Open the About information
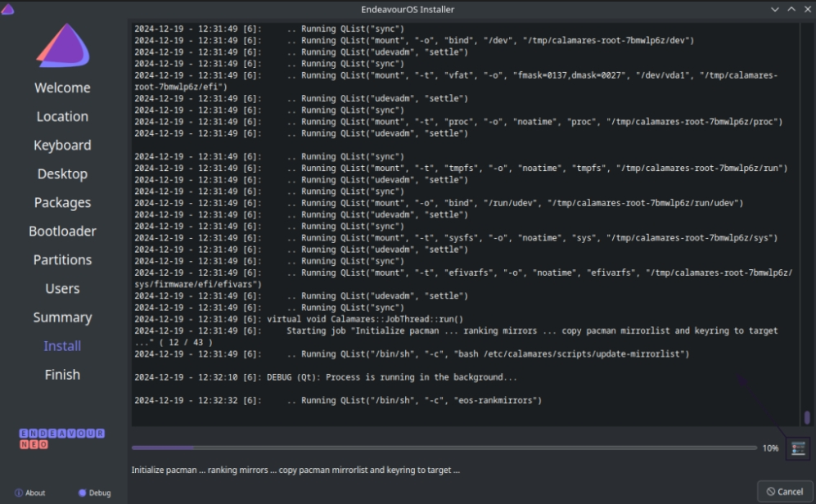The width and height of the screenshot is (816, 504). 30,493
